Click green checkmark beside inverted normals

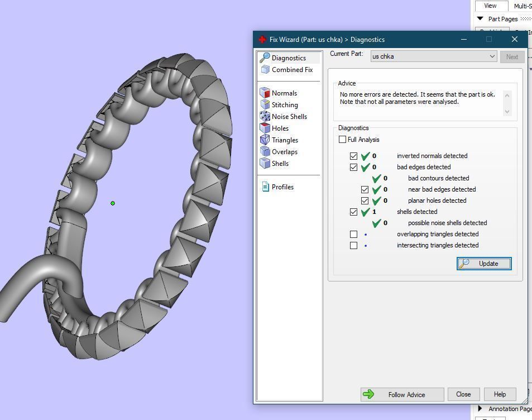pyautogui.click(x=366, y=156)
